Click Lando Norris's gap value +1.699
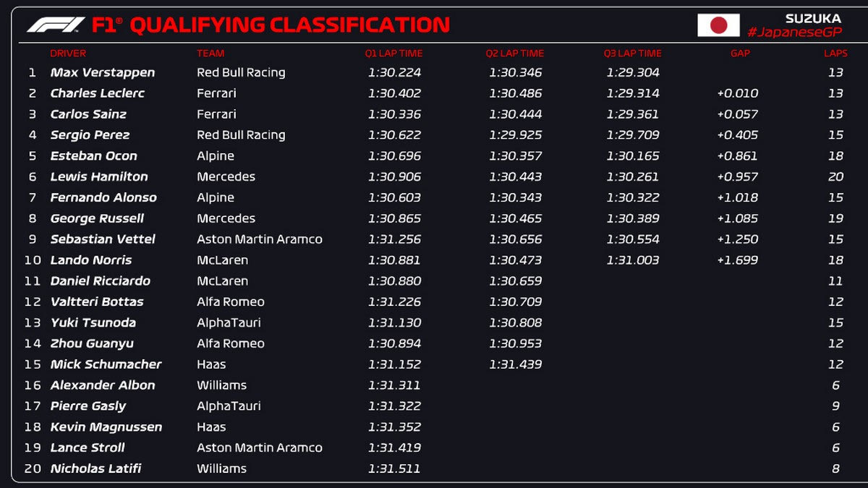This screenshot has height=488, width=868. pyautogui.click(x=737, y=260)
